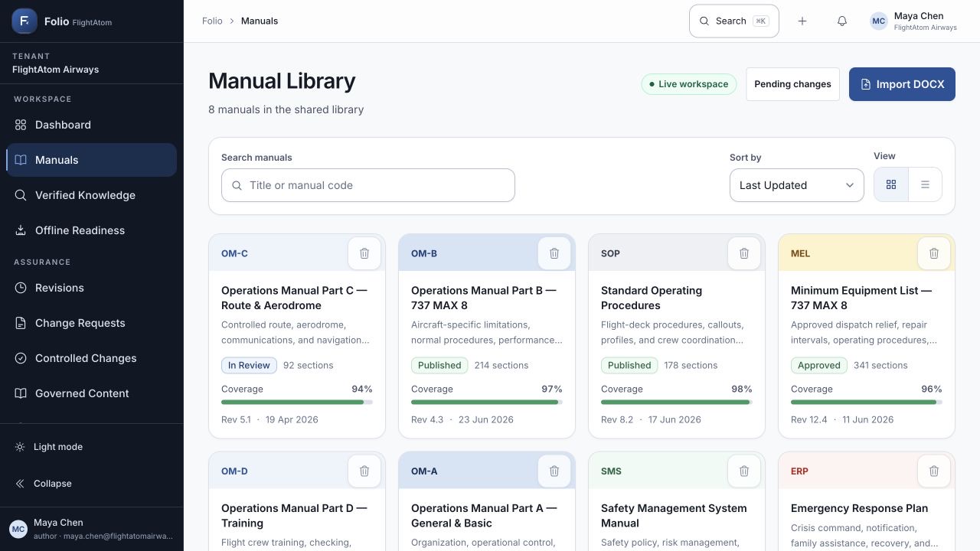Open Standard Operating Procedures manual

pos(652,298)
